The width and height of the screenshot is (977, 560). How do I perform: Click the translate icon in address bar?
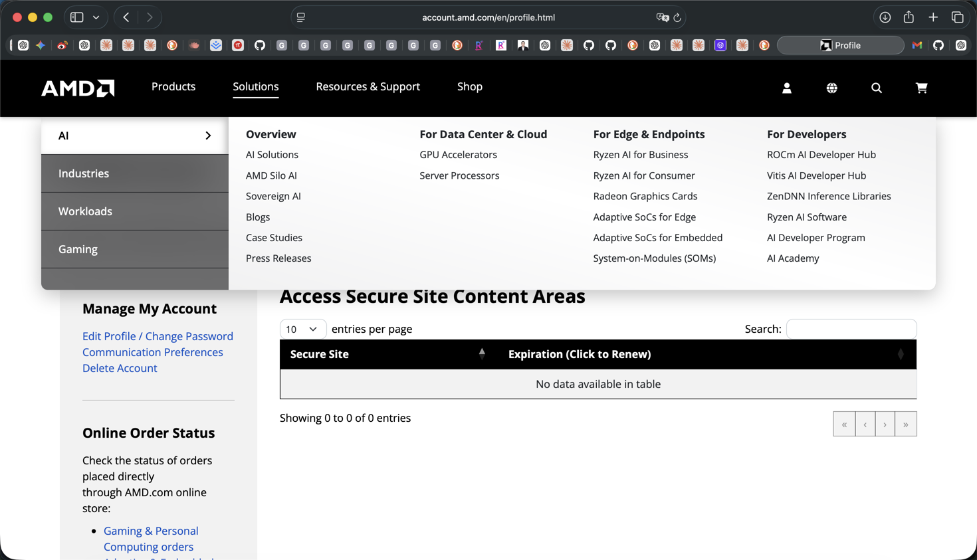click(x=662, y=18)
